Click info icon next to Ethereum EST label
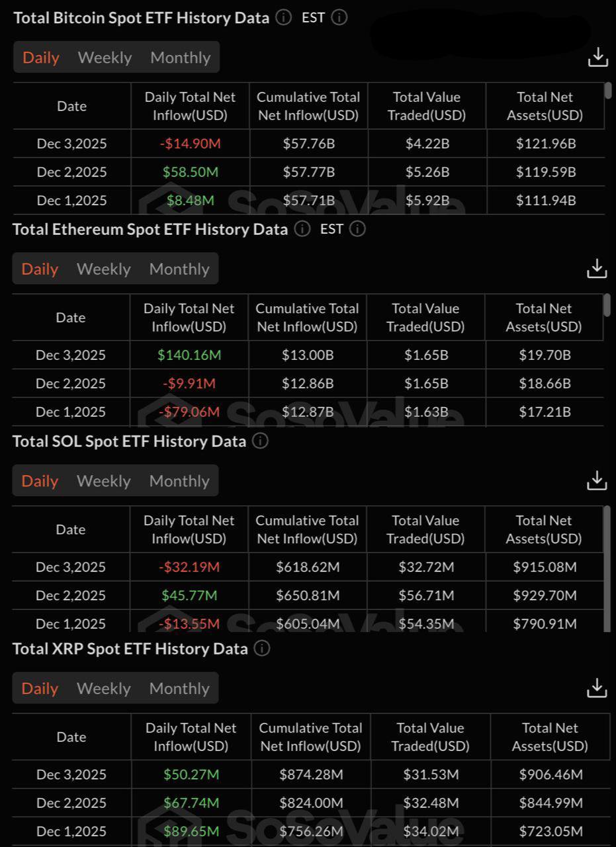This screenshot has width=616, height=847. pyautogui.click(x=357, y=229)
